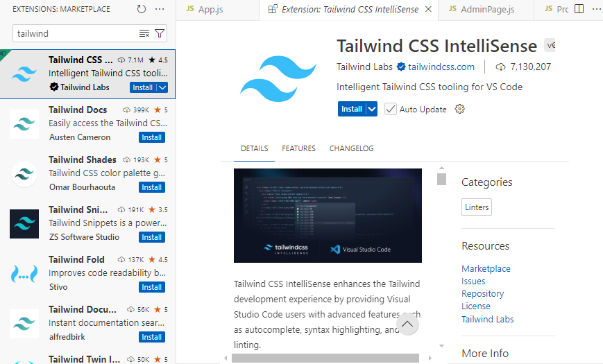Screen dimensions: 603x364
Task: Select Tailwind Fold extension title
Action: click(x=76, y=260)
